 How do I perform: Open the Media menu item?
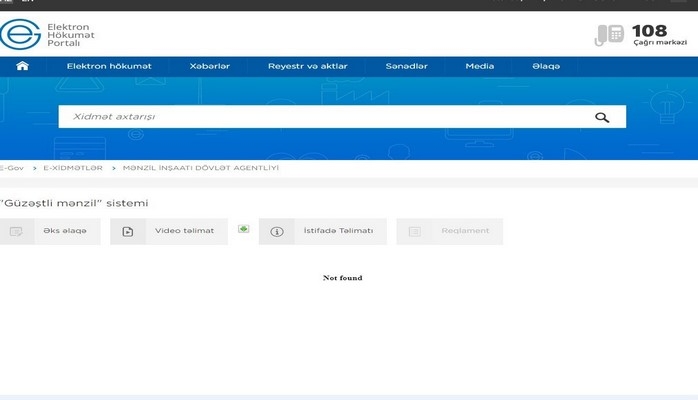click(x=479, y=66)
